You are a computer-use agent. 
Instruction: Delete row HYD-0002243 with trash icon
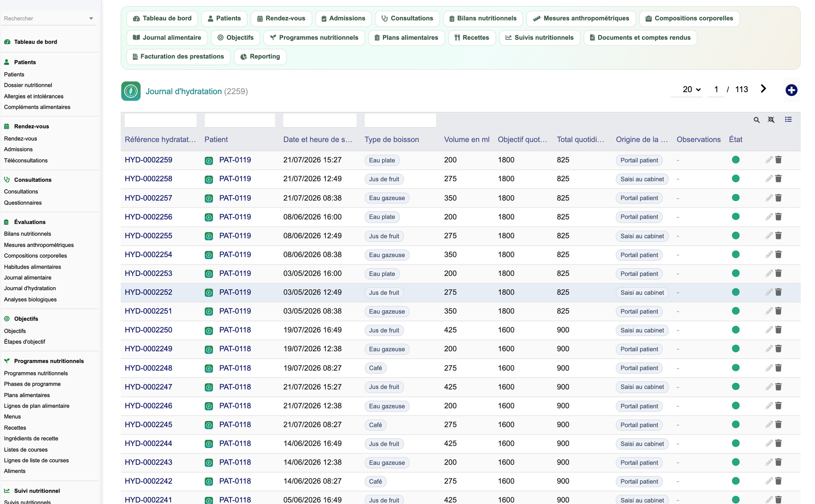tap(779, 462)
